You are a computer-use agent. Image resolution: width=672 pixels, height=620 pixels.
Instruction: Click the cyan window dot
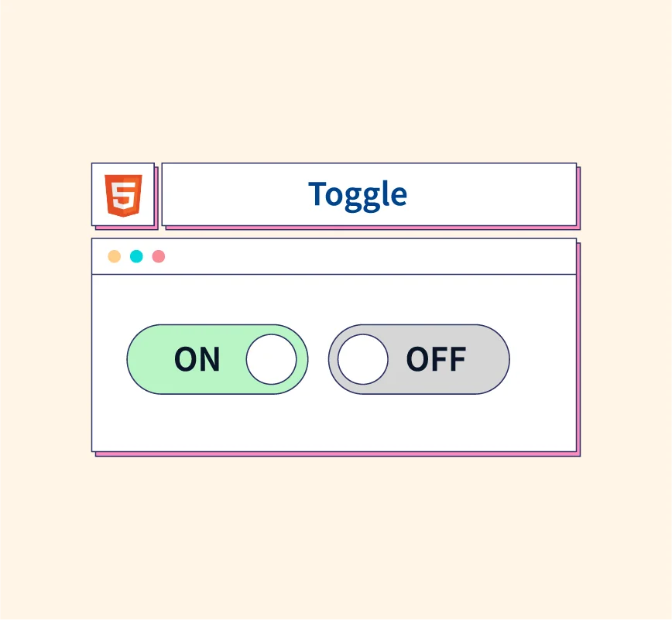[136, 256]
